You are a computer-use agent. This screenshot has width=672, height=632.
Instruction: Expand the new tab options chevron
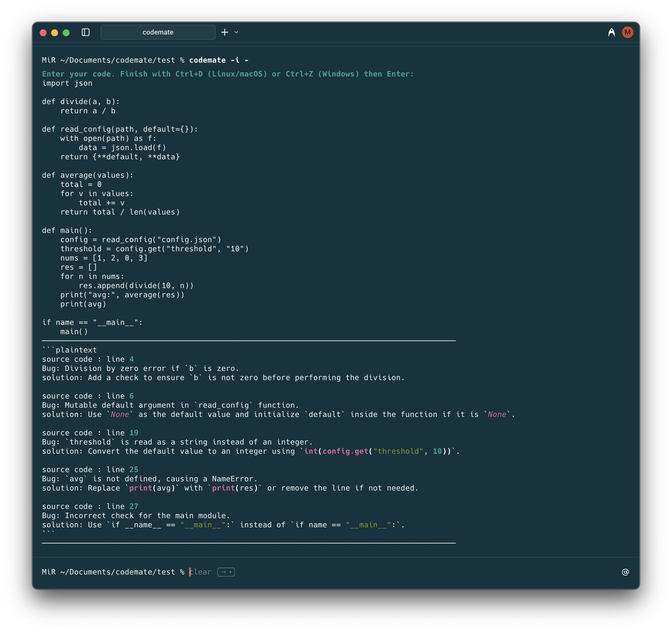[x=236, y=32]
